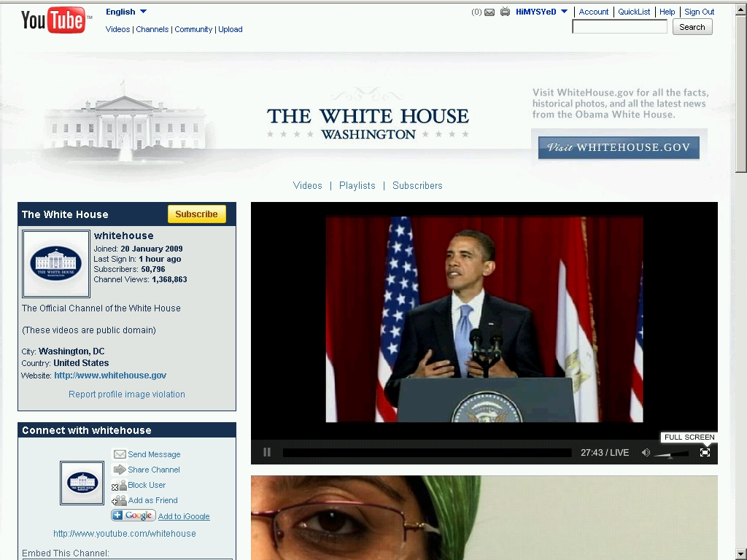Open Channels in top navigation
The height and width of the screenshot is (560, 747).
[152, 29]
